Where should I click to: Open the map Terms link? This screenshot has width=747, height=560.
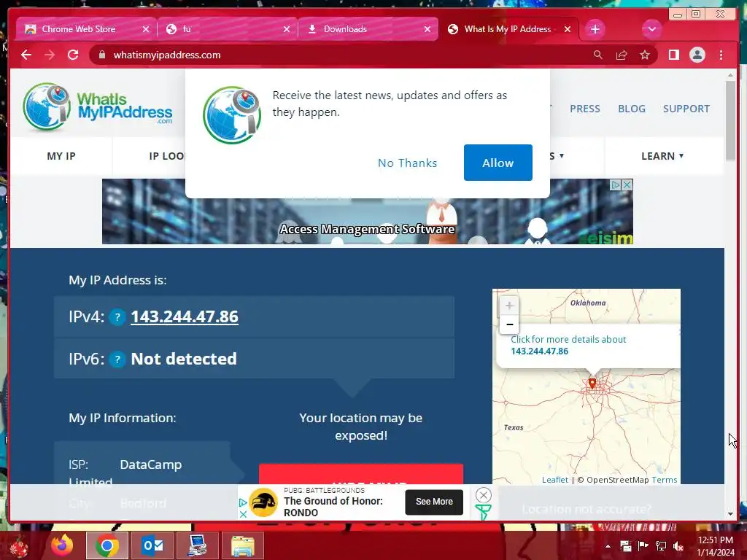[x=664, y=480]
